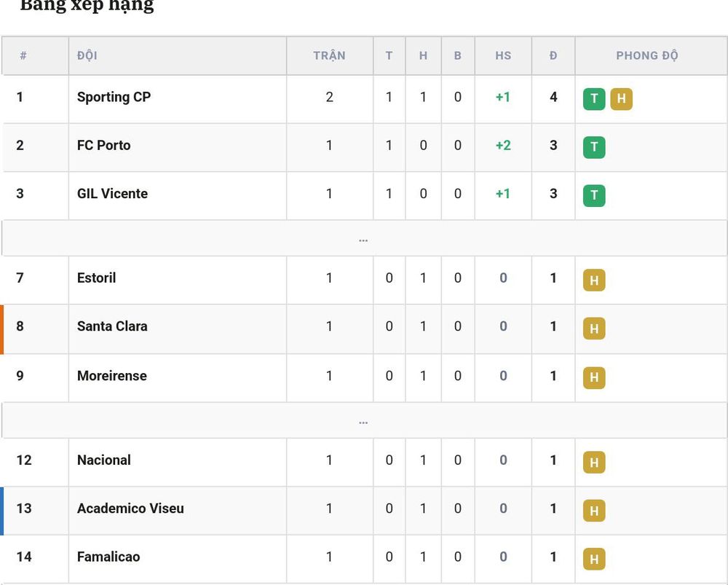Click the ĐỘI column header
Image resolution: width=728 pixels, height=585 pixels.
87,56
